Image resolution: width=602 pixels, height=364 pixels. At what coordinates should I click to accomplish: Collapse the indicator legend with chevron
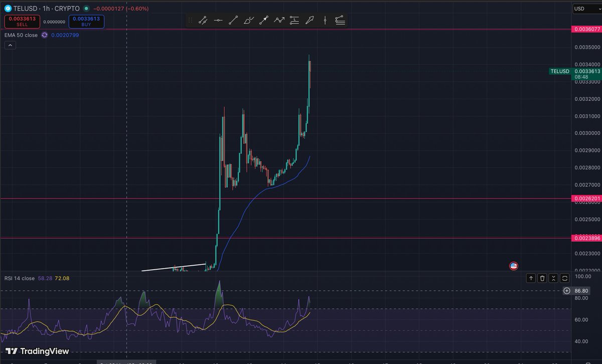[x=11, y=45]
